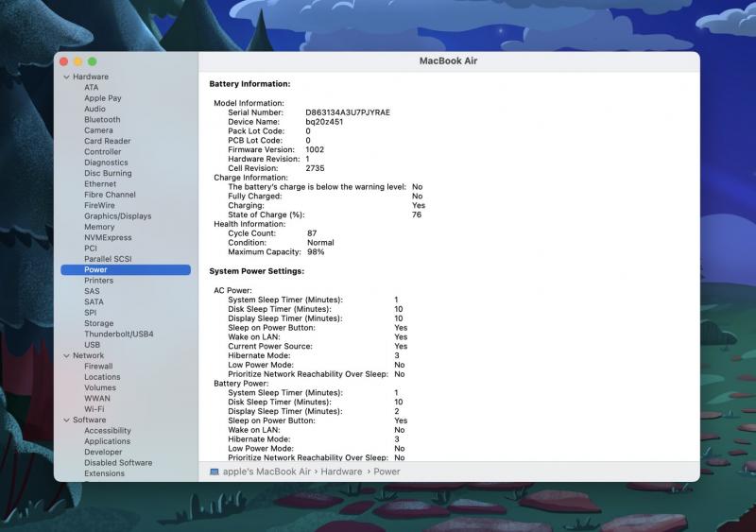Screen dimensions: 756x532
Task: Select ATA in the sidebar
Action: click(91, 87)
